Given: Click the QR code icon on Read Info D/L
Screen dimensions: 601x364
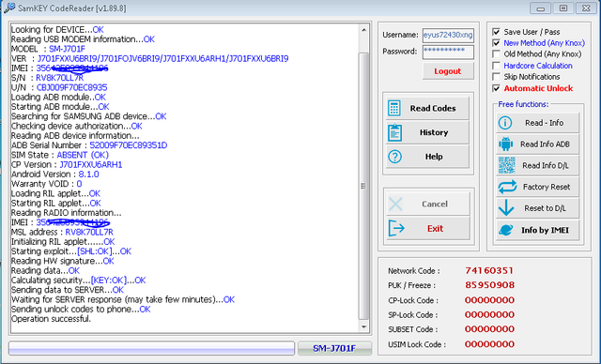Looking at the screenshot, I should pyautogui.click(x=507, y=166).
